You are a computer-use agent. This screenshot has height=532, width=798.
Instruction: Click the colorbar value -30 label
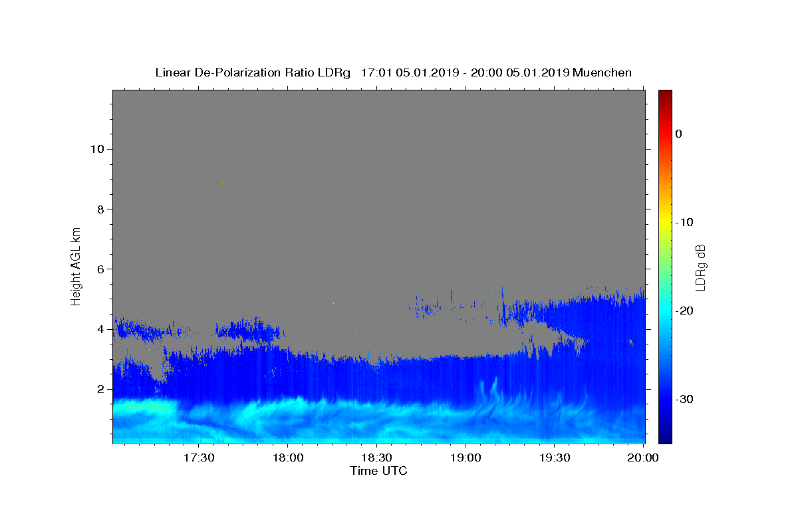[685, 399]
